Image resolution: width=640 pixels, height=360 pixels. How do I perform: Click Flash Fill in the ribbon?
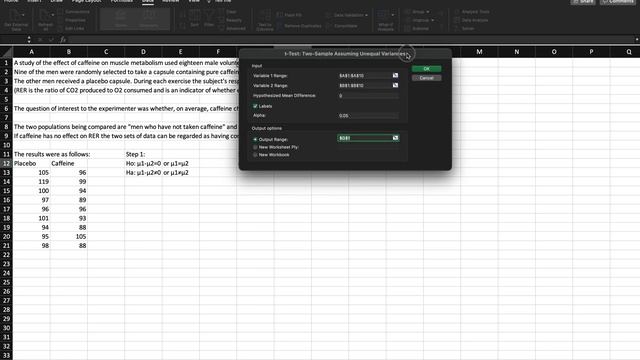289,15
